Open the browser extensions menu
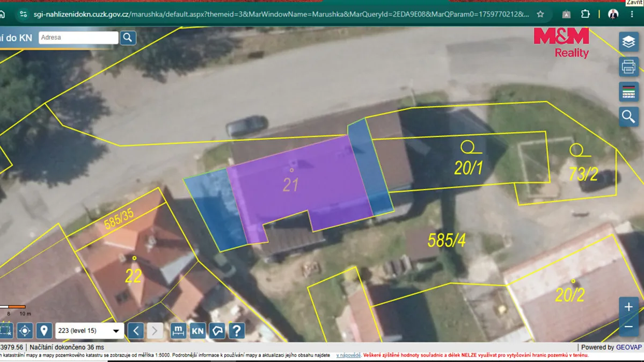This screenshot has height=362, width=644. (586, 14)
